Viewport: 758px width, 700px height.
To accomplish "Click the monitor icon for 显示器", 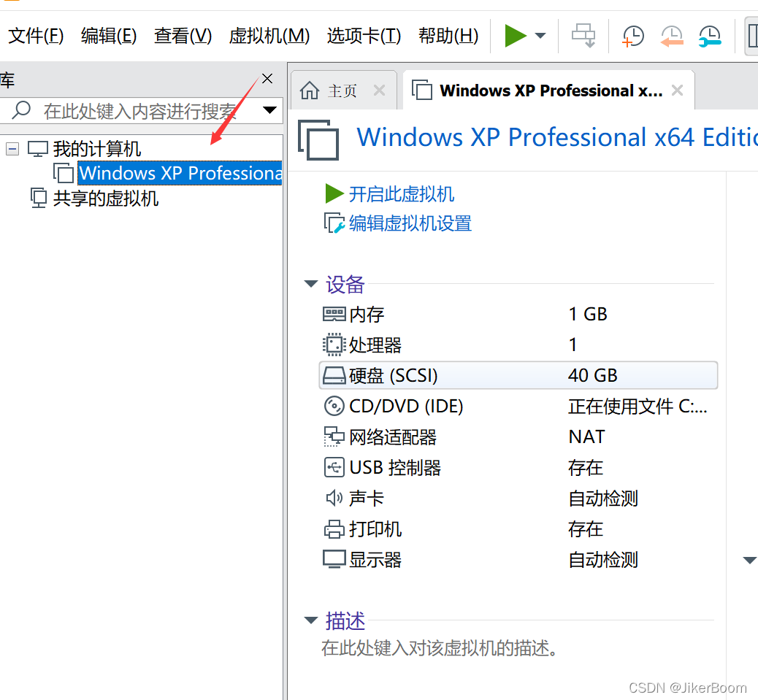I will click(334, 559).
